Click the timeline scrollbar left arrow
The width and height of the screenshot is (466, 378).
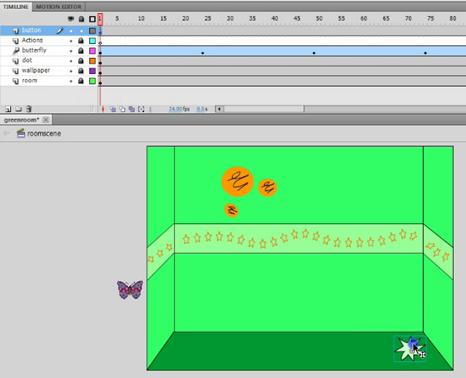(x=219, y=109)
